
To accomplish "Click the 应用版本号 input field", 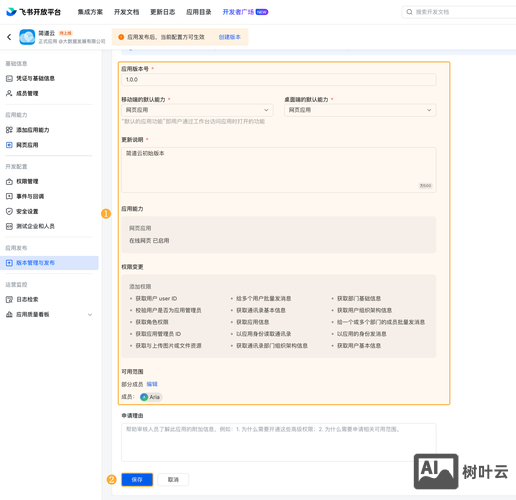I will click(x=279, y=80).
